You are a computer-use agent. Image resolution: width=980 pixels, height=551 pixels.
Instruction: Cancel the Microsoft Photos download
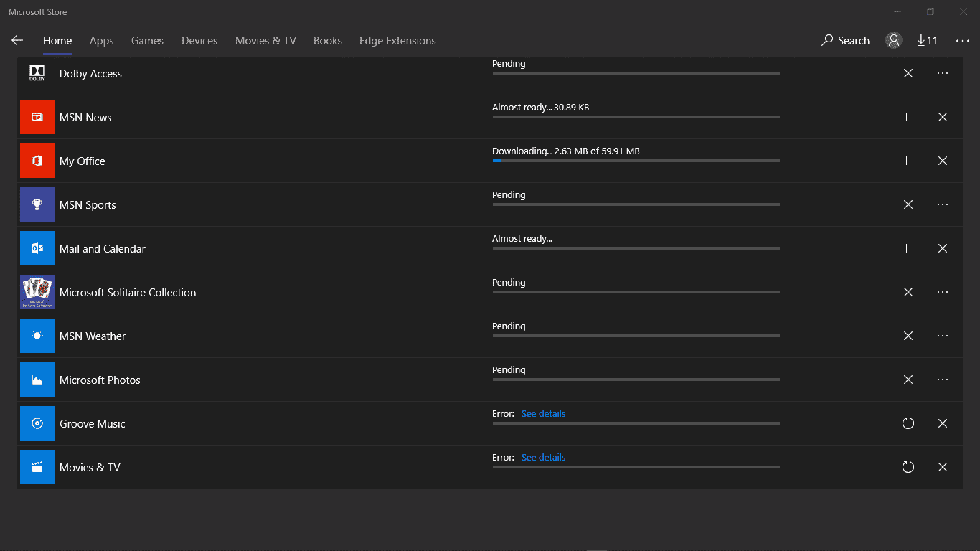pyautogui.click(x=908, y=380)
